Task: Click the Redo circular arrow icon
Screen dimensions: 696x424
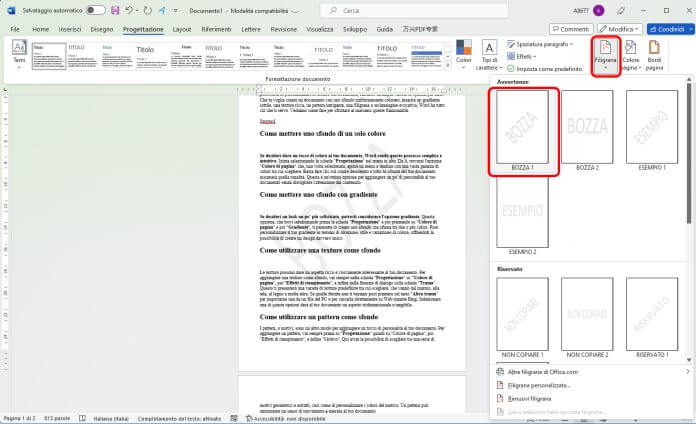Action: pyautogui.click(x=148, y=10)
